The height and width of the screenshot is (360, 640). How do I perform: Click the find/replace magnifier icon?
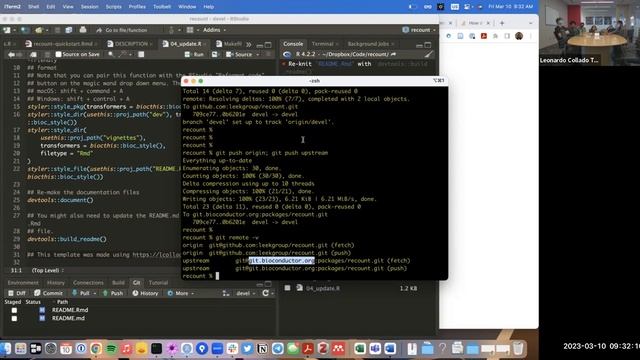pos(111,54)
